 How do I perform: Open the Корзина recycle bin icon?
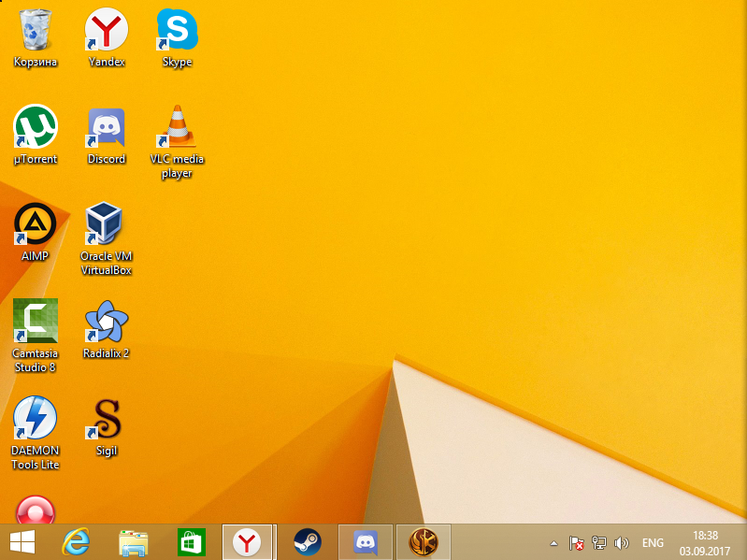36,30
